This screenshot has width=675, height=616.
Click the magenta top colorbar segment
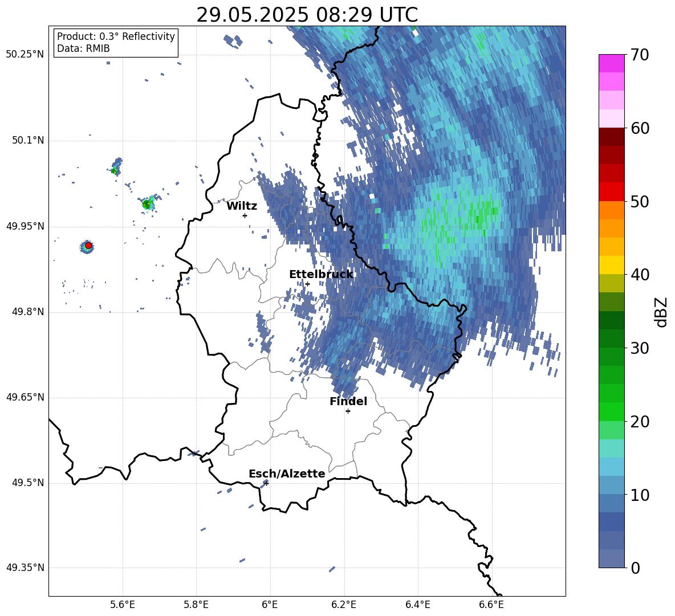point(611,64)
